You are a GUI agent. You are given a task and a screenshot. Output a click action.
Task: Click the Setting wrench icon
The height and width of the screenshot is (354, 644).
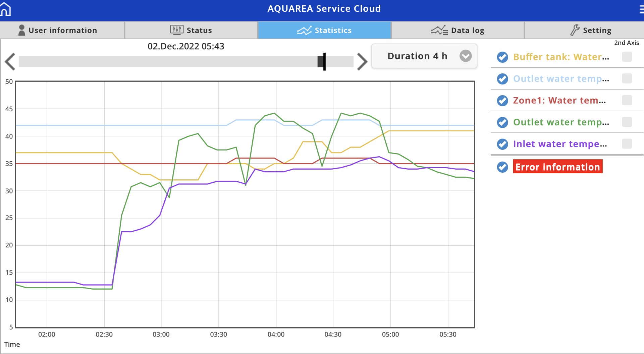tap(575, 30)
